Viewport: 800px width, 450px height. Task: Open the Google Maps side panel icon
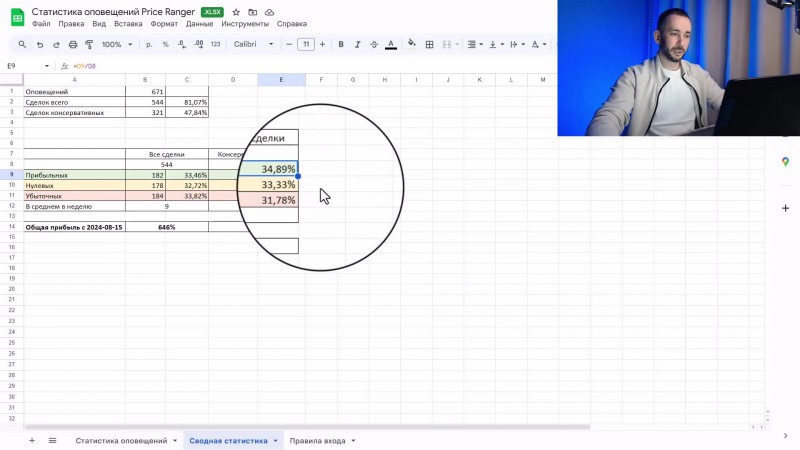tap(785, 162)
